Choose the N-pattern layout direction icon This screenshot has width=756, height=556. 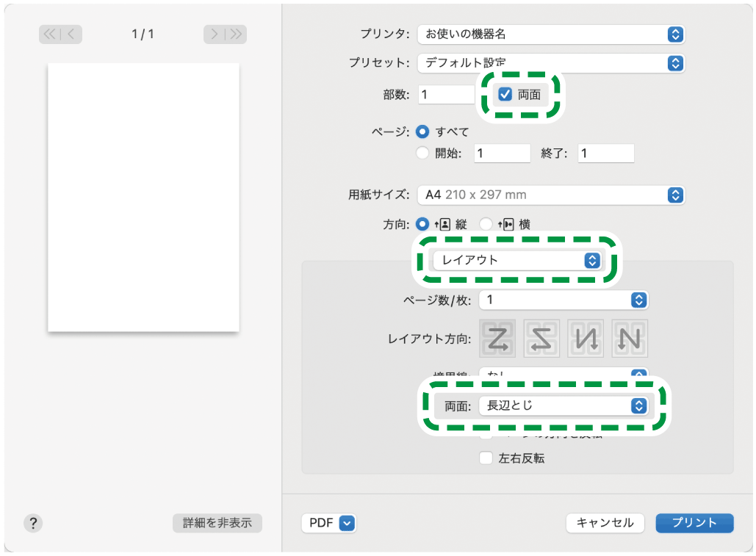click(x=586, y=339)
